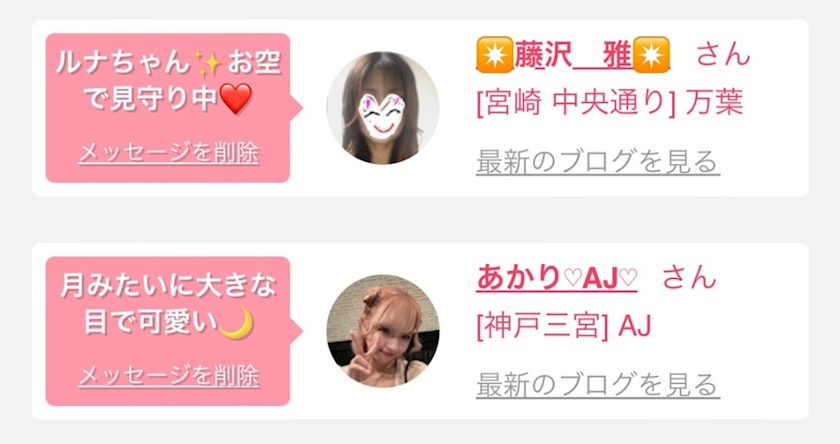840x444 pixels.
Task: Click the sun emoji after 藤沢 雅
Action: coord(651,55)
